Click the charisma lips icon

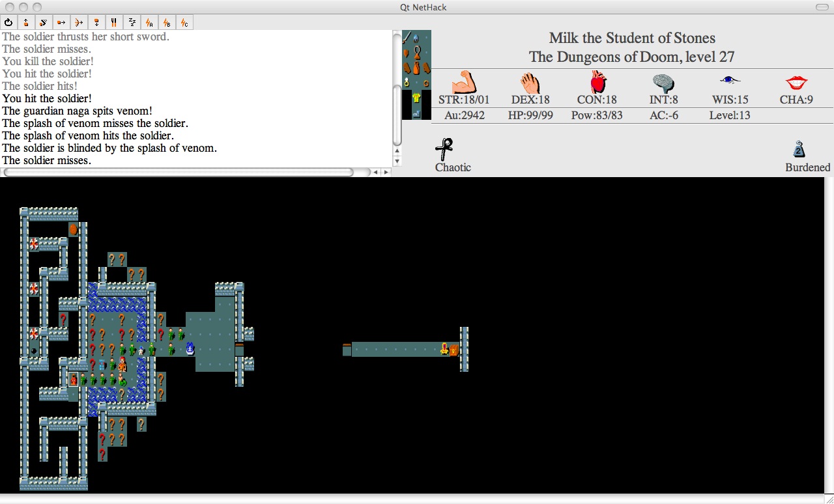[x=796, y=83]
